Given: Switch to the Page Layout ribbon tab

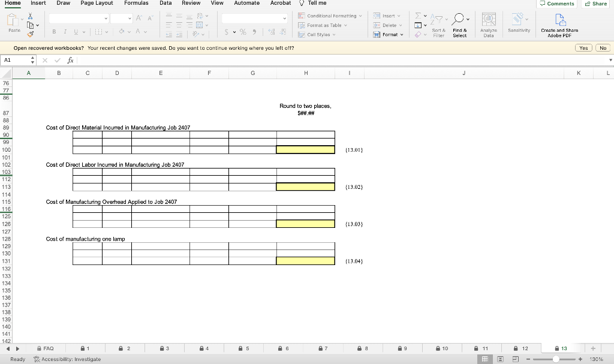Looking at the screenshot, I should (x=97, y=3).
